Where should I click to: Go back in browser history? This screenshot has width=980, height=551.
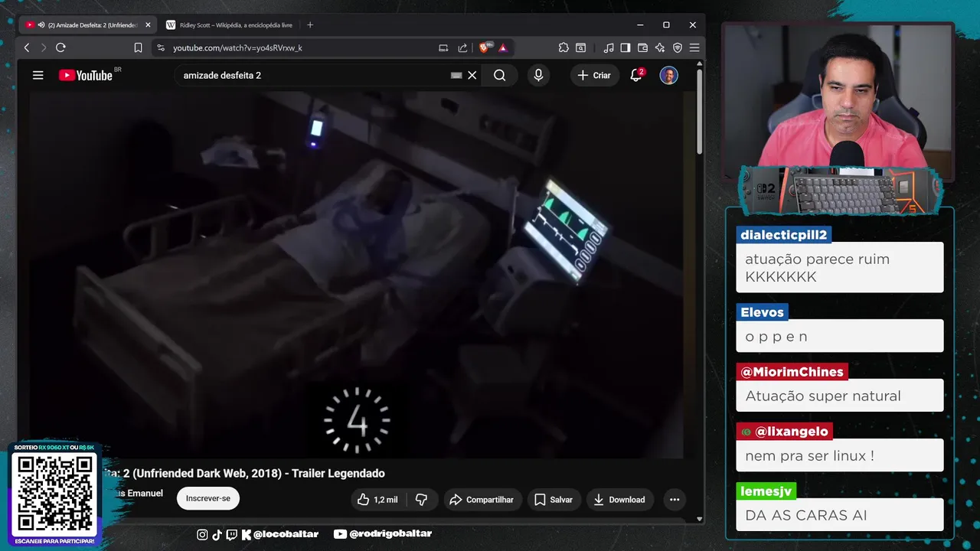[x=27, y=47]
